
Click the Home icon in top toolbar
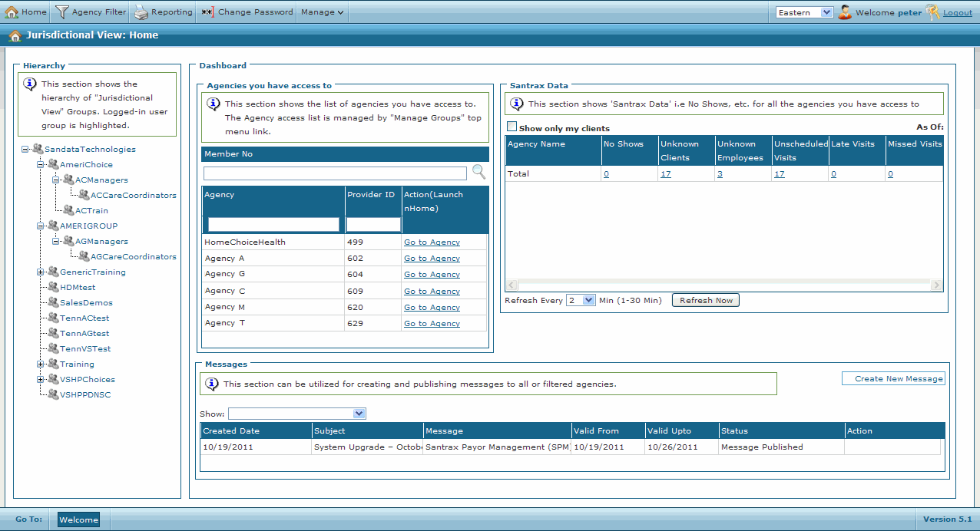tap(12, 12)
